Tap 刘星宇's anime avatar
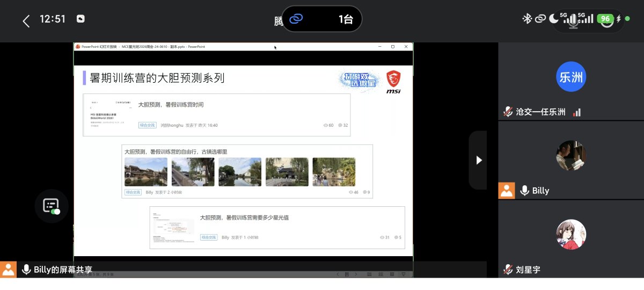Viewport: 644px width, 290px height. [x=571, y=234]
